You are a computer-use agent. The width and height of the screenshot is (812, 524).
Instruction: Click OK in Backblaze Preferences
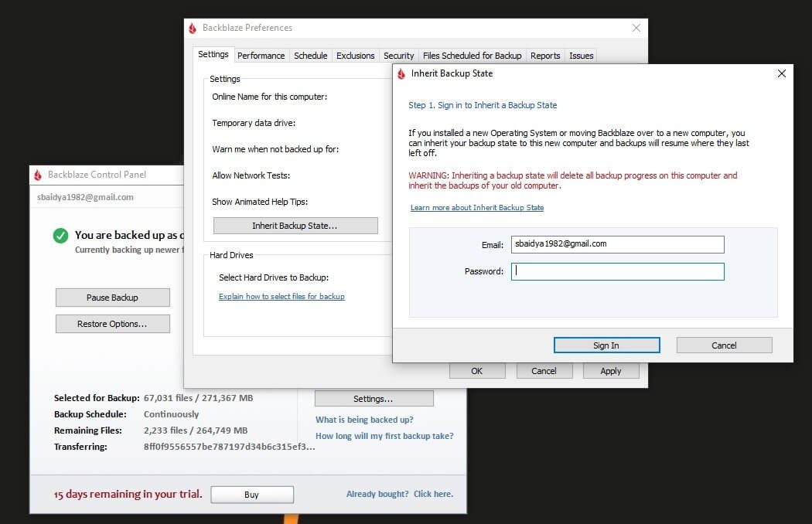point(477,371)
